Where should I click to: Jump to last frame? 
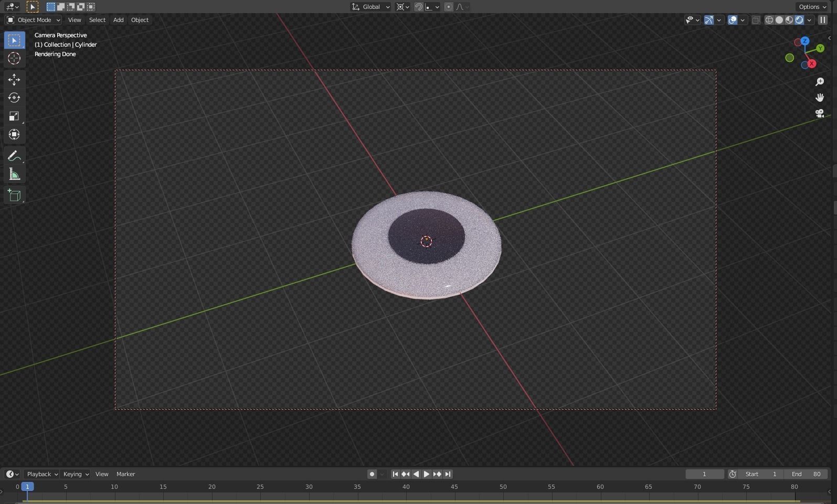point(448,474)
